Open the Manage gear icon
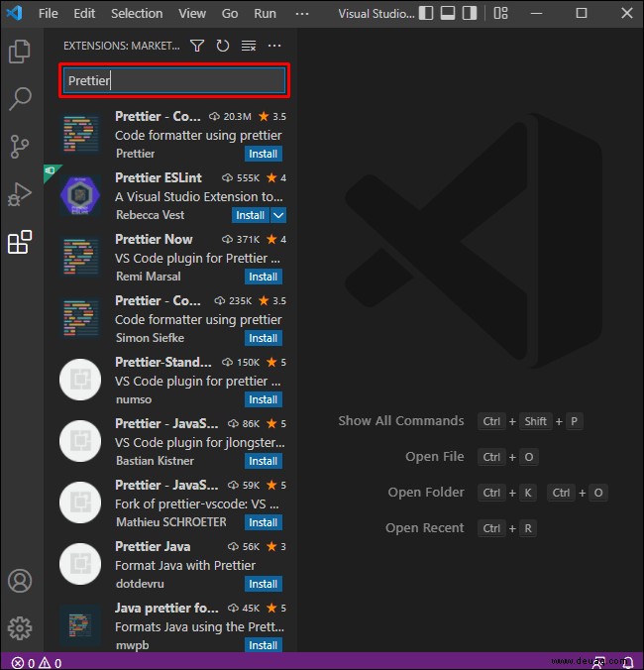Viewport: 644px width, 670px height. point(20,628)
